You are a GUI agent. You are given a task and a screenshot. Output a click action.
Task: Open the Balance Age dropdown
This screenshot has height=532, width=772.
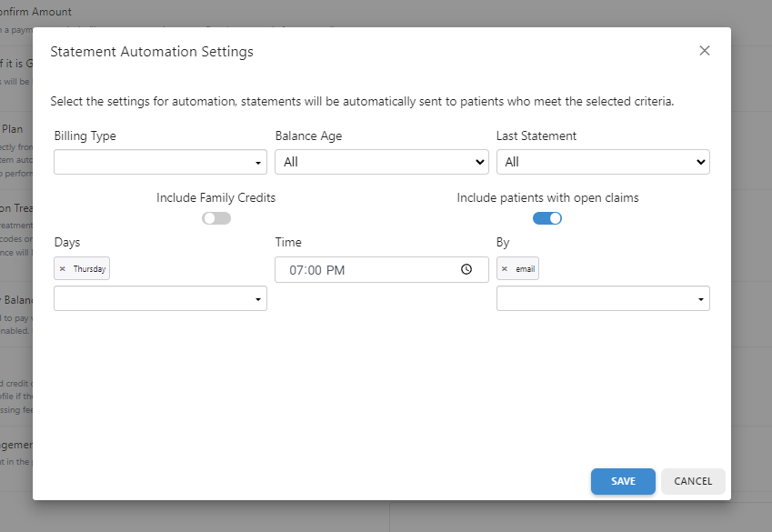click(x=382, y=162)
